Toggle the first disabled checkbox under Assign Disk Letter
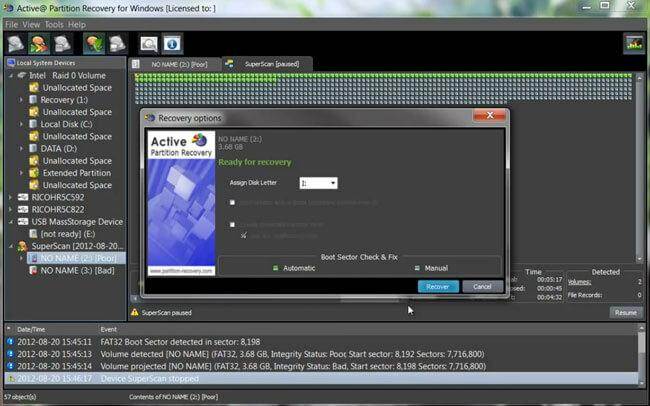Viewport: 650px width, 406px height. [233, 203]
